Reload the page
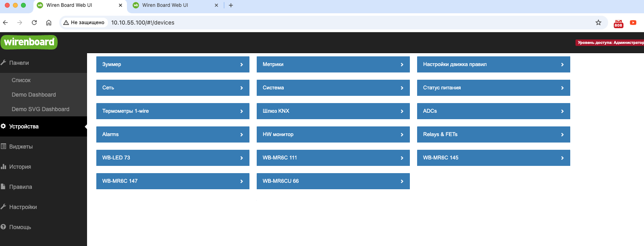The height and width of the screenshot is (246, 644). pos(34,23)
